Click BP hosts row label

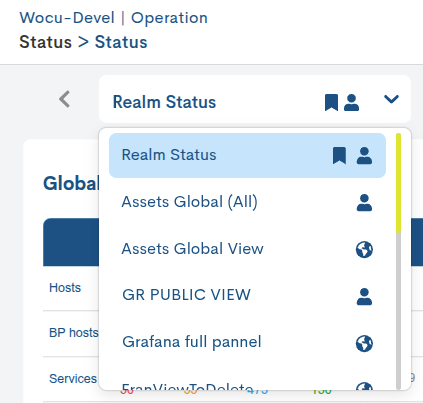74,333
